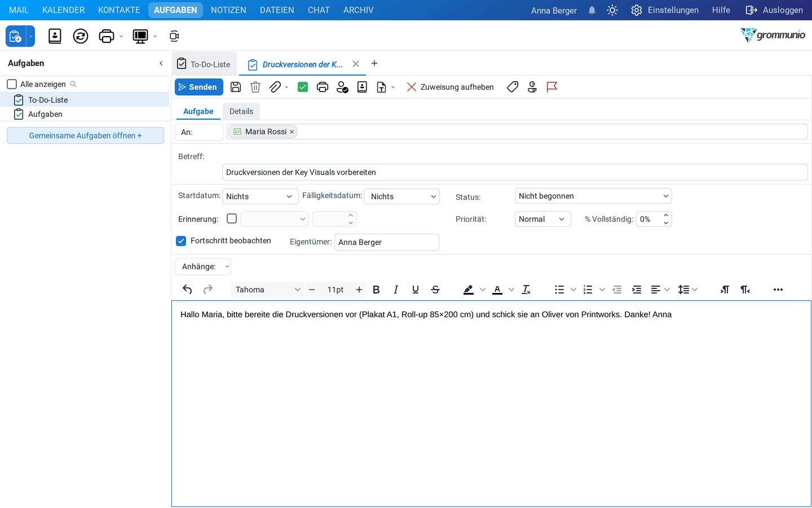
Task: Toggle the Alle anzeigen checkbox
Action: tap(12, 84)
